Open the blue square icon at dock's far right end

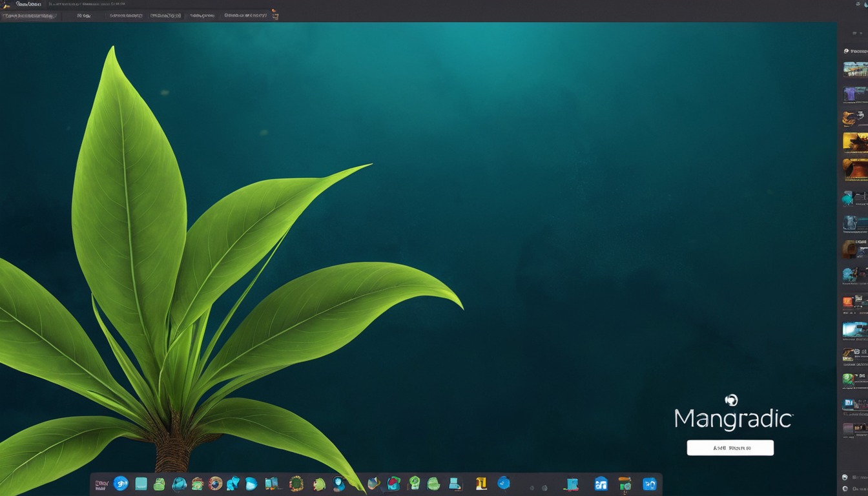pyautogui.click(x=649, y=484)
